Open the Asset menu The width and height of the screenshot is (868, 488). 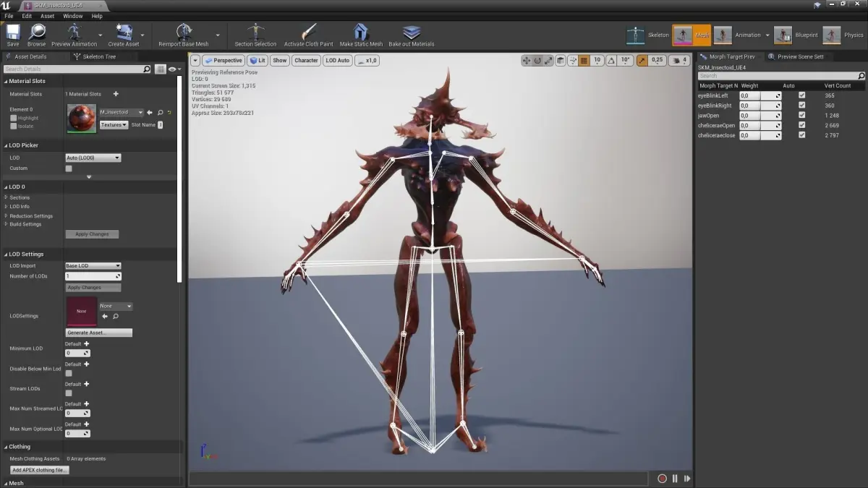point(48,16)
